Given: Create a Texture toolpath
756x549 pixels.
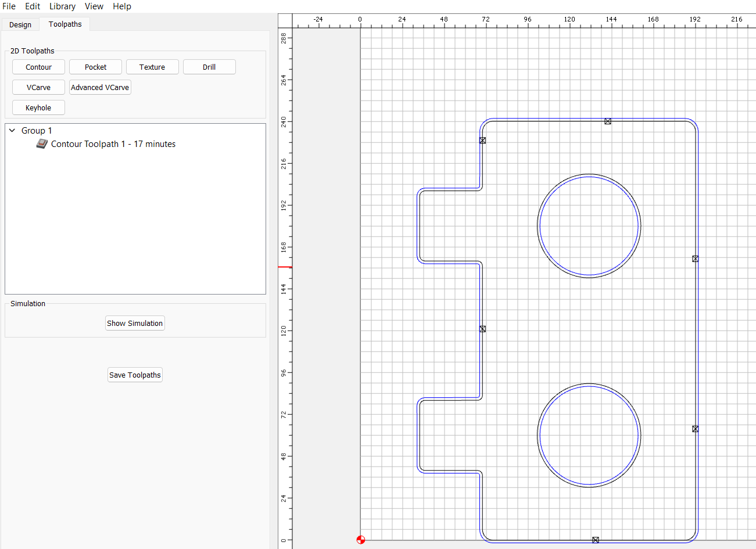Looking at the screenshot, I should [152, 67].
